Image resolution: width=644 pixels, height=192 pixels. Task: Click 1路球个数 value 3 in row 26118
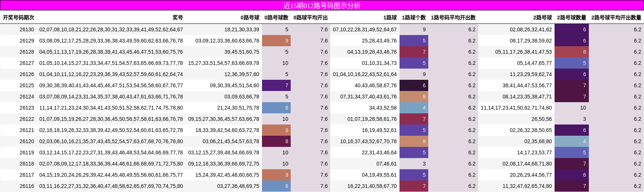pos(424,164)
